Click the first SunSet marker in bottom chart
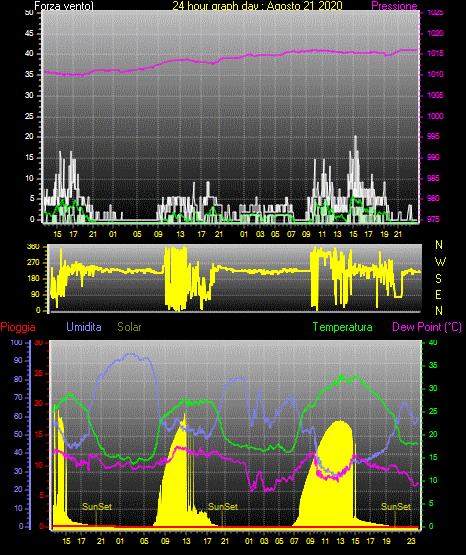 [x=97, y=507]
